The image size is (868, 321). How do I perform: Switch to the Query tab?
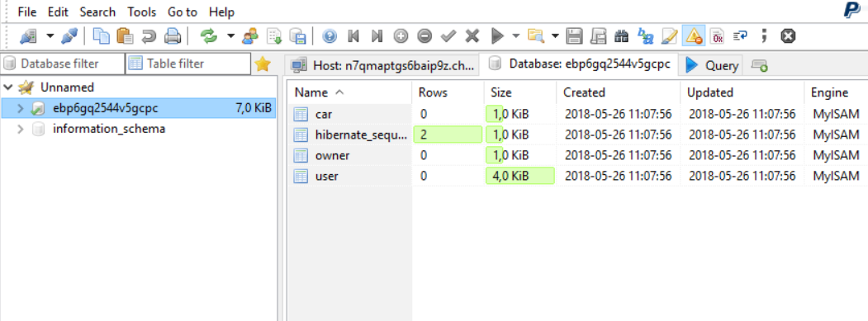pyautogui.click(x=711, y=65)
